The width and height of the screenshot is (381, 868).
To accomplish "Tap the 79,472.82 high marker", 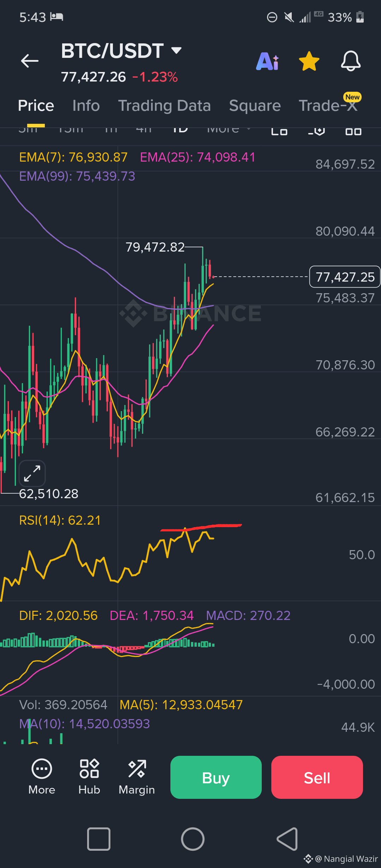I will click(x=155, y=247).
